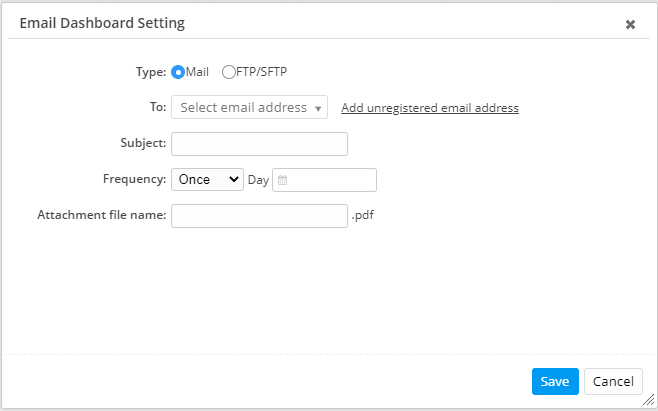Select the Mail radio button
Viewport: 658px width, 411px height.
point(179,72)
